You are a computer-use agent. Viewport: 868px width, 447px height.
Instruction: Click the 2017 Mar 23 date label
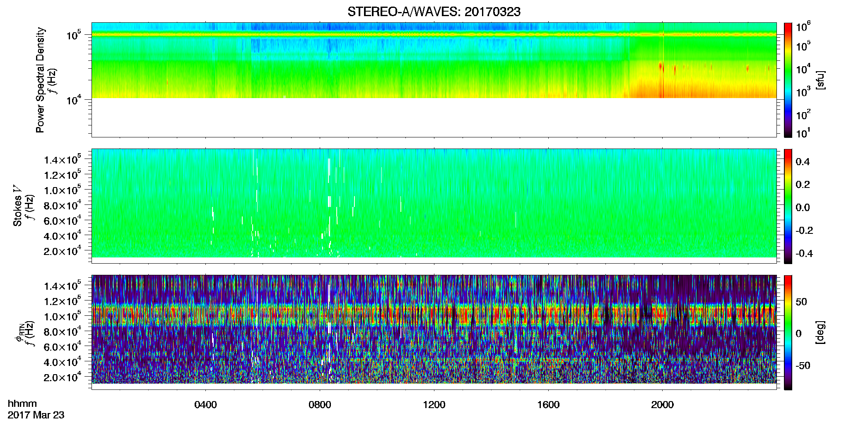point(36,415)
